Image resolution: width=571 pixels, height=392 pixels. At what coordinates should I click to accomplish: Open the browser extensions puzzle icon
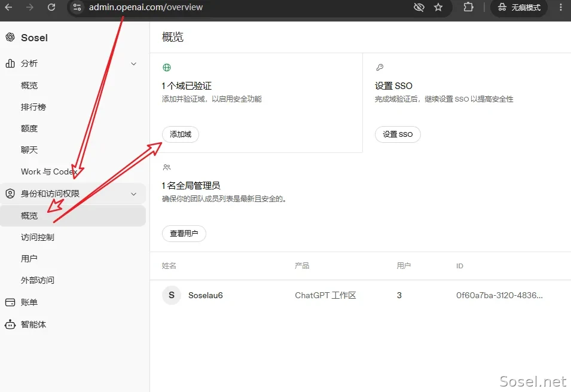click(x=468, y=7)
